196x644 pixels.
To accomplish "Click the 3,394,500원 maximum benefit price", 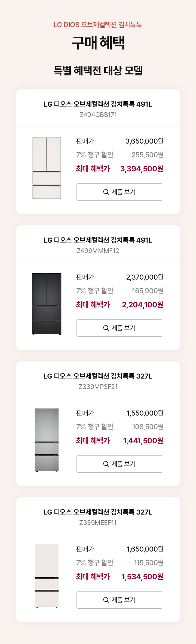I will point(142,169).
